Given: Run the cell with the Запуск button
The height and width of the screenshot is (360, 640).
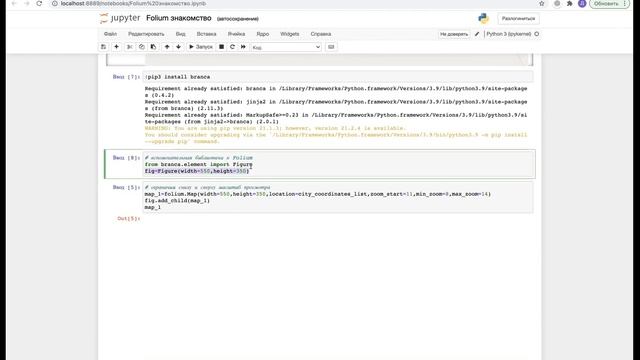Looking at the screenshot, I should point(200,47).
